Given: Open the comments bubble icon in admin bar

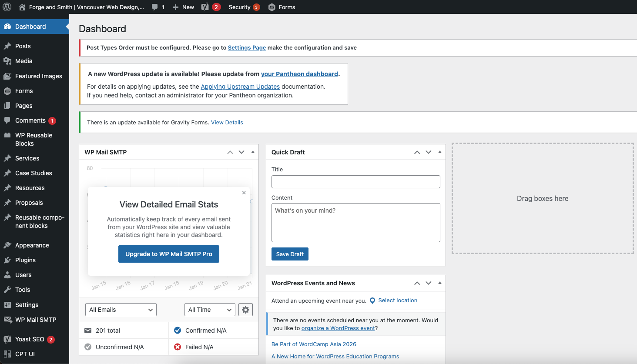Looking at the screenshot, I should tap(155, 7).
